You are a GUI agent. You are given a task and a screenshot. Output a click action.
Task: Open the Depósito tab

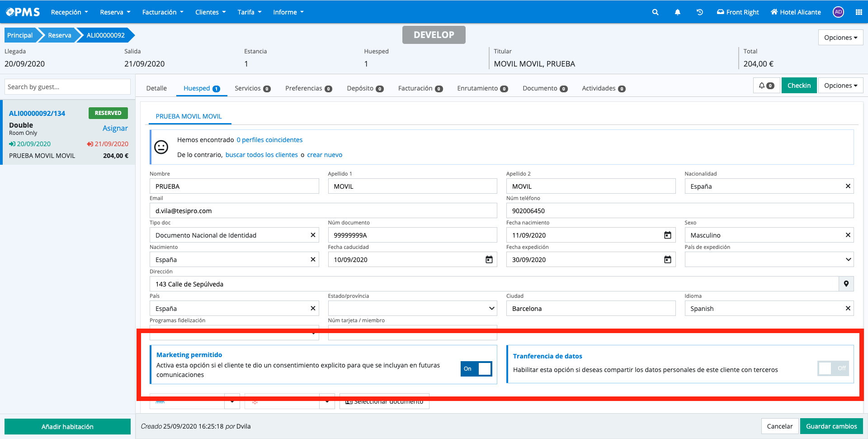pyautogui.click(x=364, y=88)
